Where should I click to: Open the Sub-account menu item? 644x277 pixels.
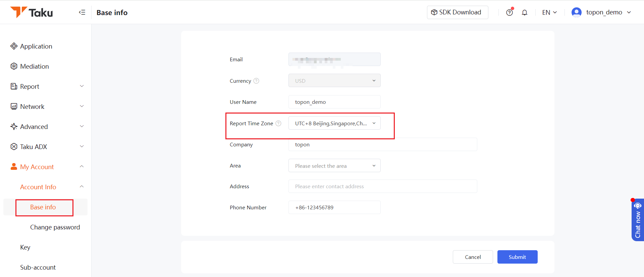(x=38, y=267)
